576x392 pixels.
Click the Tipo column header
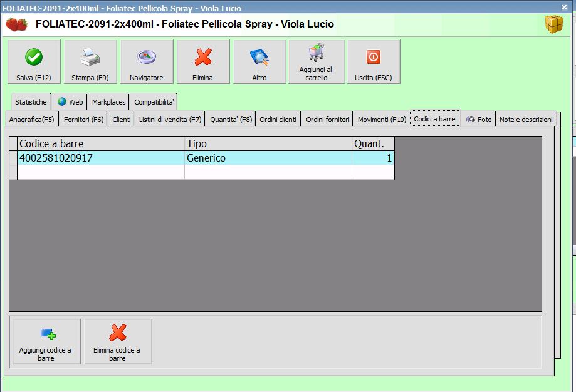coord(268,143)
